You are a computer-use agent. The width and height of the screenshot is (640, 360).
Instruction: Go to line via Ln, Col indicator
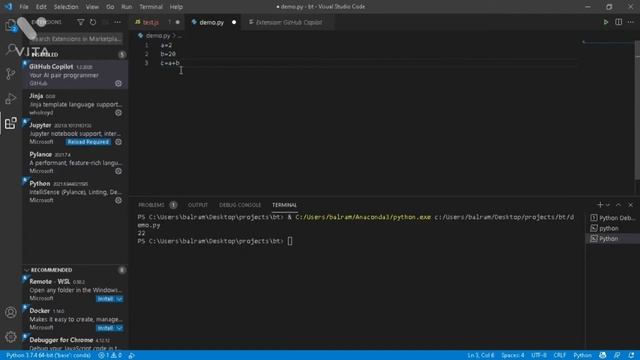click(481, 356)
